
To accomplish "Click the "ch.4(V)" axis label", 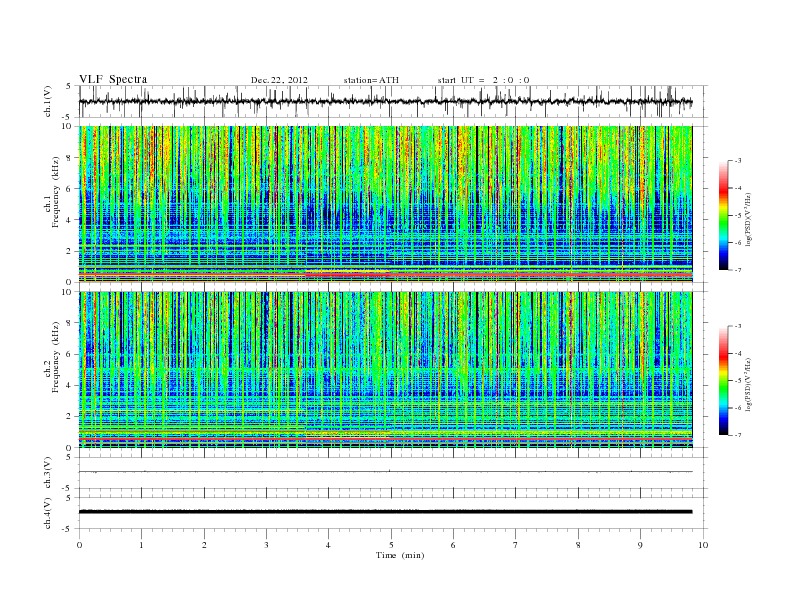I will click(x=48, y=513).
